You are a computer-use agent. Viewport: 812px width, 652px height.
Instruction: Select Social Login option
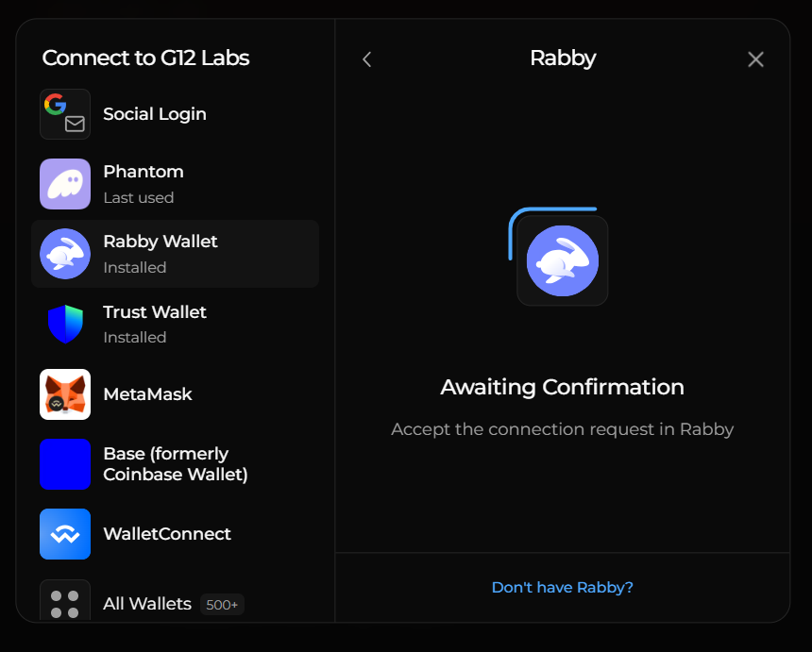[x=155, y=114]
